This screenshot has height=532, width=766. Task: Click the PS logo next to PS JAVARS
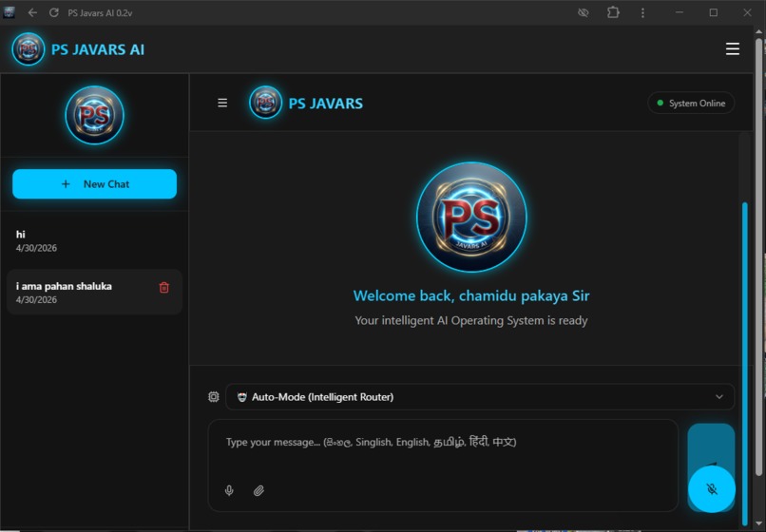(x=265, y=103)
